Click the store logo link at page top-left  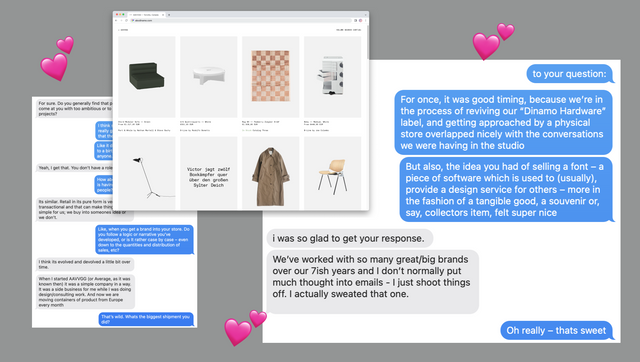click(123, 30)
